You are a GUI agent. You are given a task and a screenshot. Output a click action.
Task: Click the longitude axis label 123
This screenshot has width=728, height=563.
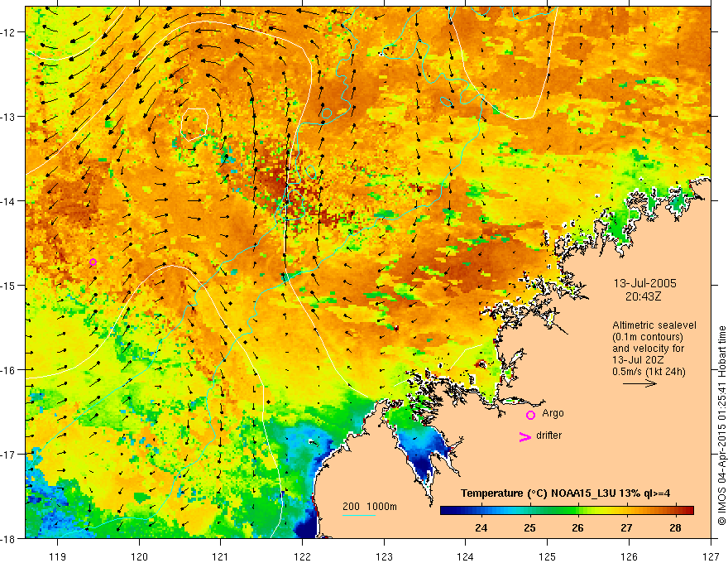click(384, 556)
